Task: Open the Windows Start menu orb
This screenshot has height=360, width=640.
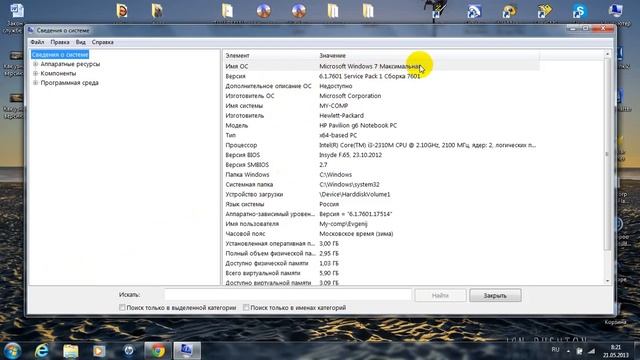Action: [12, 351]
